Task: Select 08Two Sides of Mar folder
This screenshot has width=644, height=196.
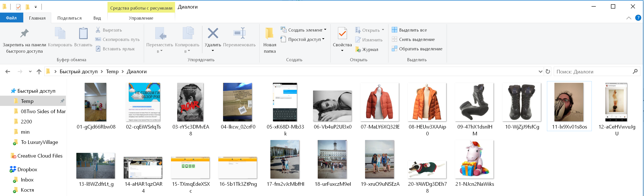Action: point(40,111)
